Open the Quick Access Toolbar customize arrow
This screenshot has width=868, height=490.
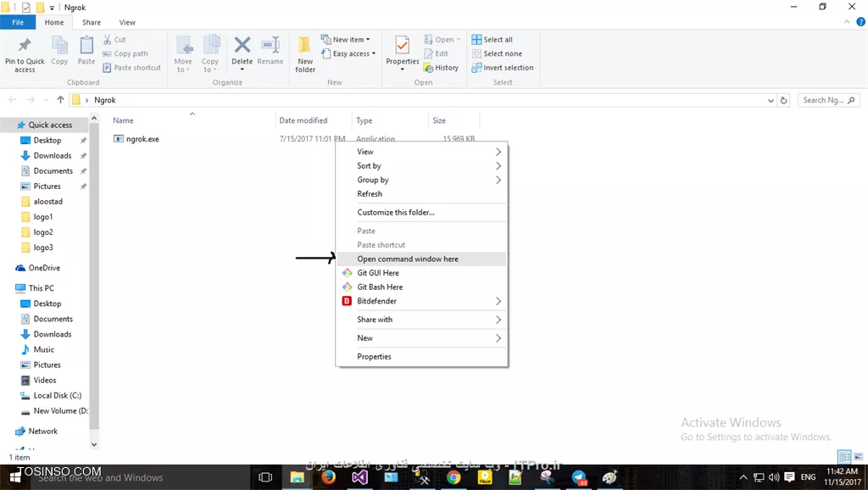coord(52,8)
